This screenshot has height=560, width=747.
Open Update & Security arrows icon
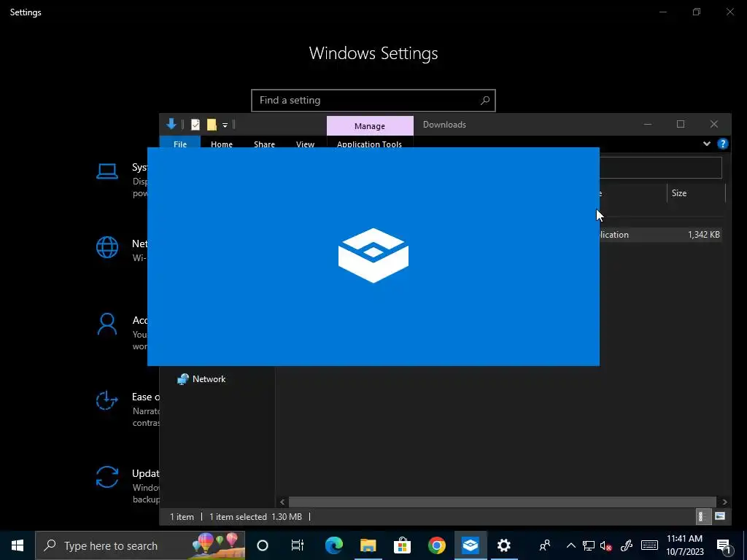pos(107,477)
